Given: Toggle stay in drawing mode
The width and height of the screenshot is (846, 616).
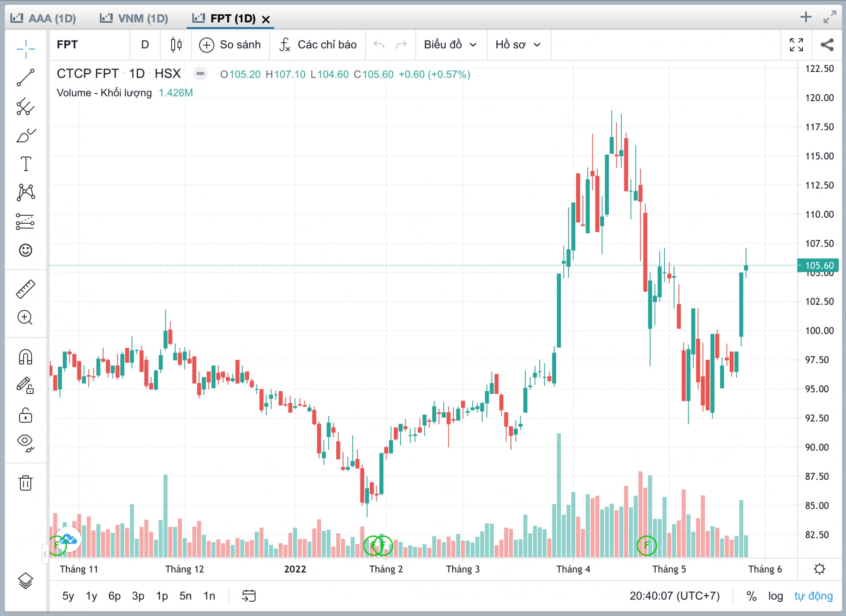Looking at the screenshot, I should 26,386.
